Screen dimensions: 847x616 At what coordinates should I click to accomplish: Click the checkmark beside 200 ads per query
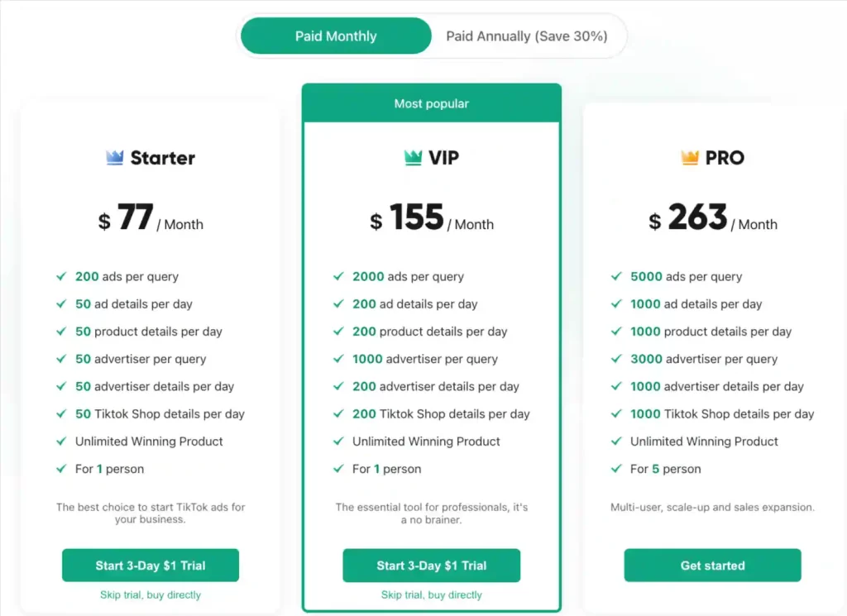(x=61, y=277)
